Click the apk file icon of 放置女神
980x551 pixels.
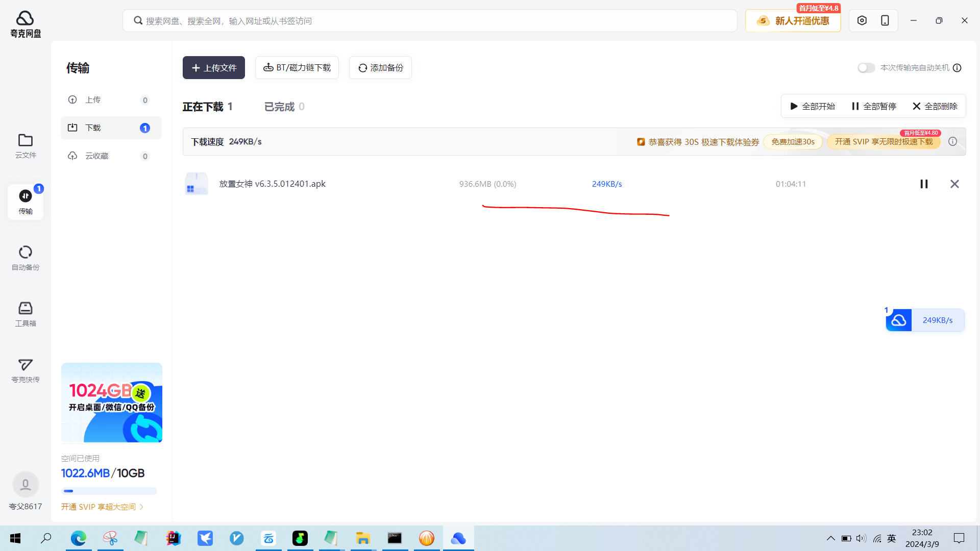tap(196, 184)
